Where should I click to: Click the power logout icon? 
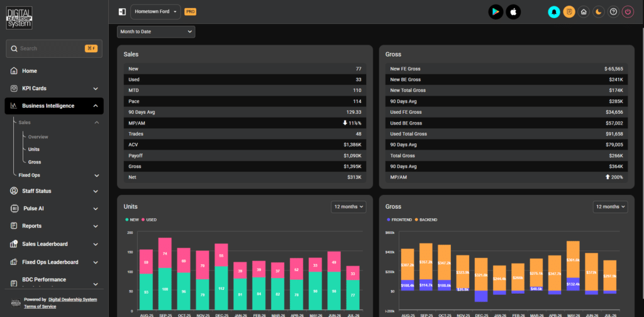tap(628, 12)
